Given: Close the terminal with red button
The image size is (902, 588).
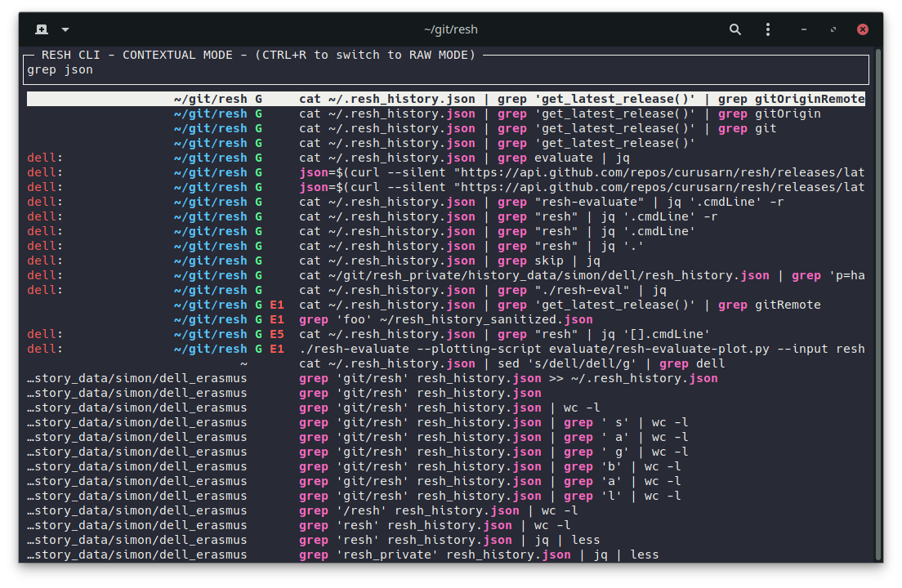Looking at the screenshot, I should tap(863, 29).
